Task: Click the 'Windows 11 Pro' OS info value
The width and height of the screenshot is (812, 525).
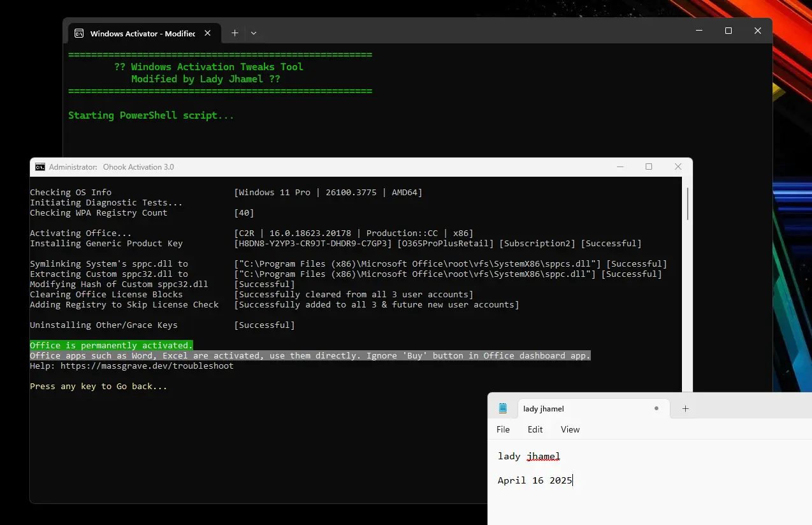Action: pos(275,193)
